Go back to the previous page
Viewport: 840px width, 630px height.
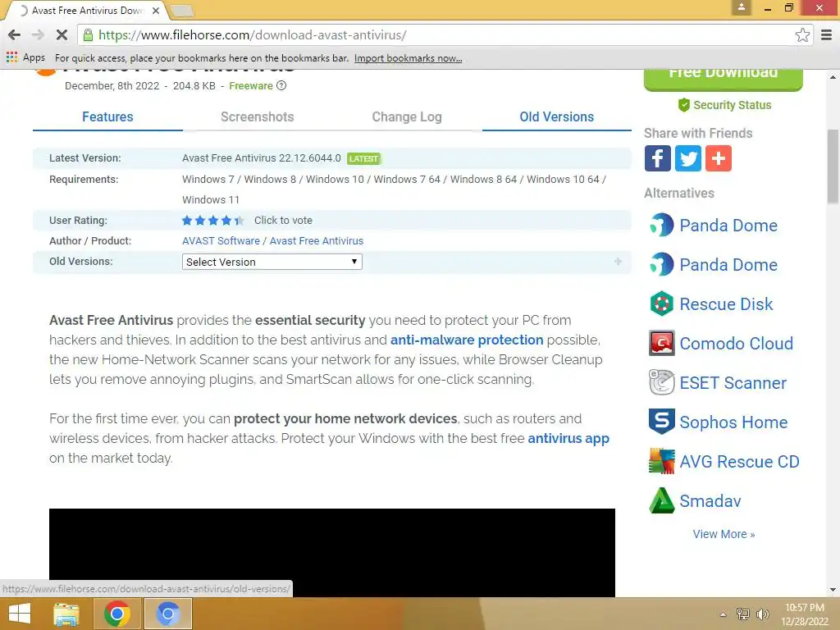(x=15, y=35)
